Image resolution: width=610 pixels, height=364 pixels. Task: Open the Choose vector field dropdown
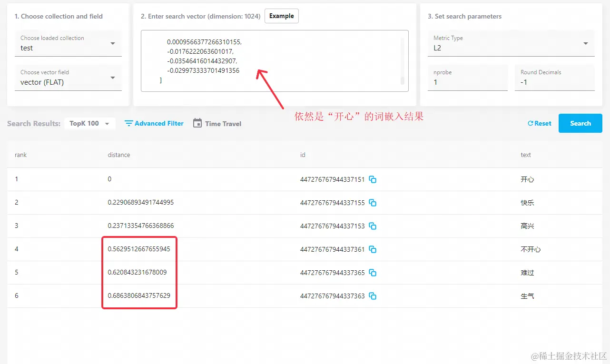(68, 78)
